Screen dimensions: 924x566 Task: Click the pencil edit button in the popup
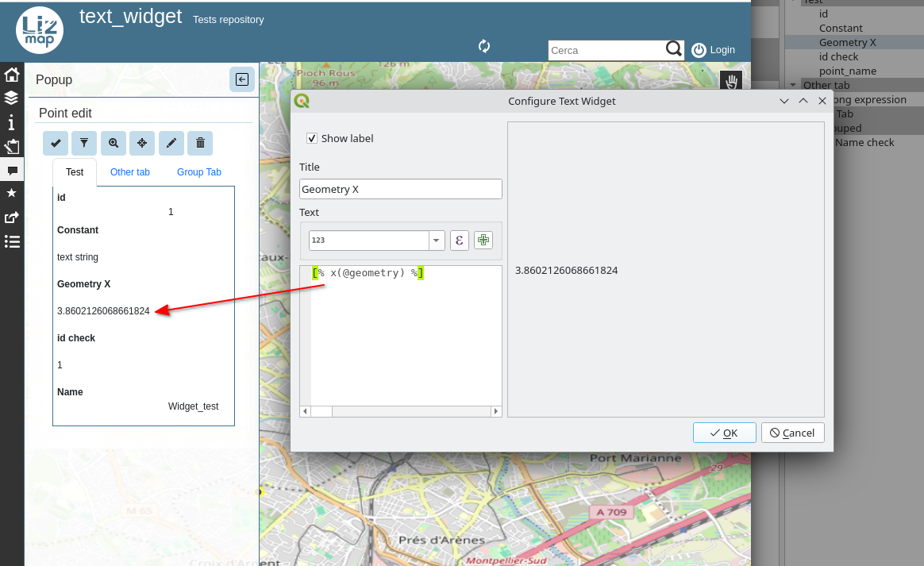pyautogui.click(x=171, y=143)
